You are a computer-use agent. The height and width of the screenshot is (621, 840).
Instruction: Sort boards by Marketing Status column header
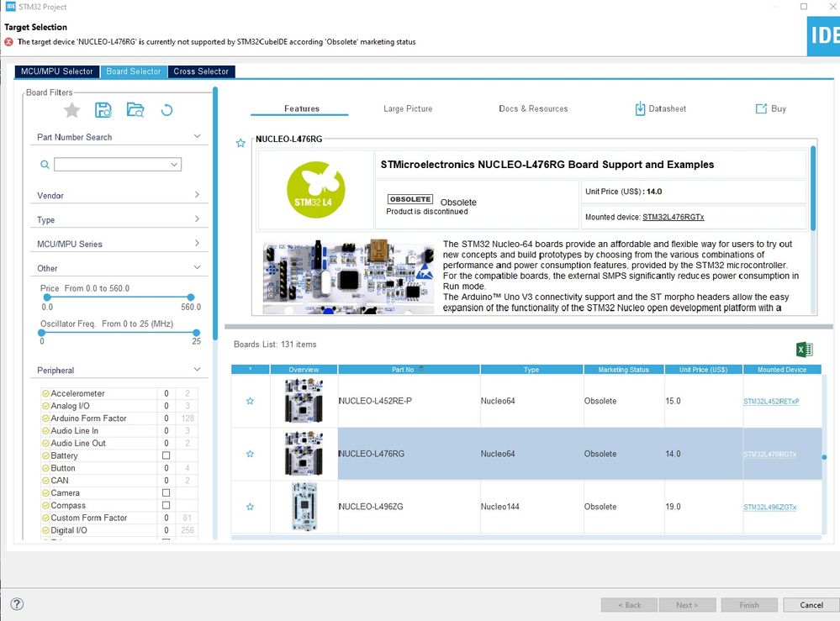pos(624,370)
